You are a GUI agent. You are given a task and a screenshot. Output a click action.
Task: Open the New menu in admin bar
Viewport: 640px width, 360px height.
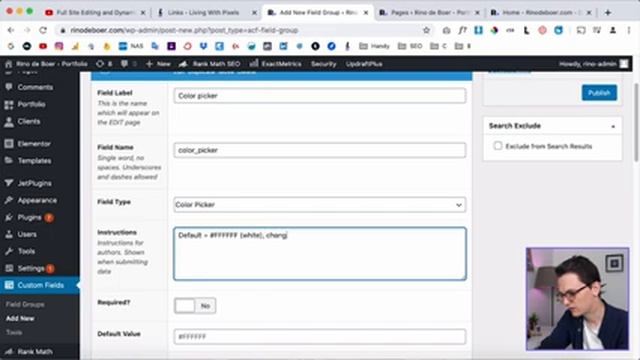pos(158,64)
